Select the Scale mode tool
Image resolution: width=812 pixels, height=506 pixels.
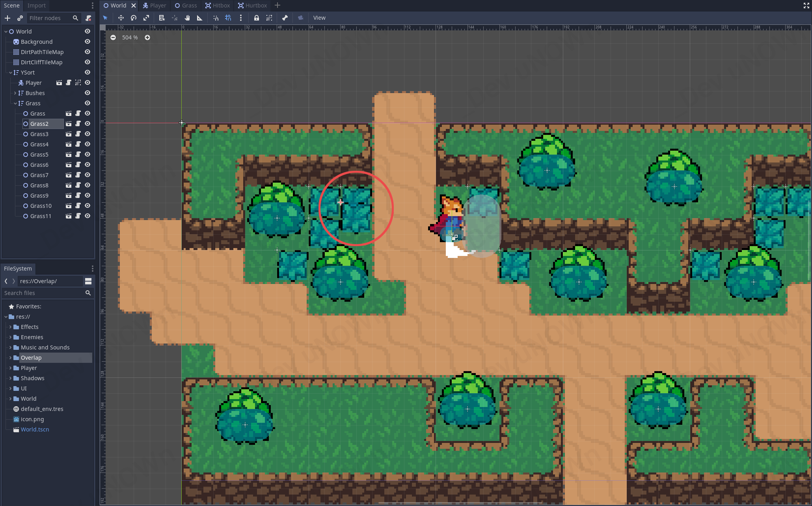pos(146,18)
